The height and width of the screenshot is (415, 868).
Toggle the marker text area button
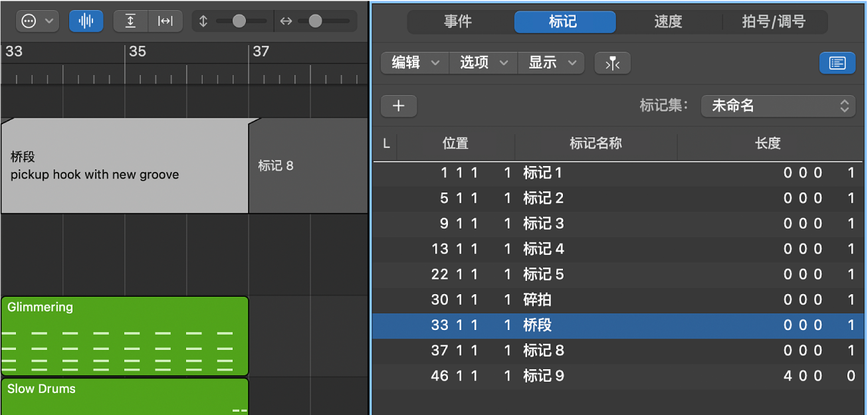pos(837,63)
